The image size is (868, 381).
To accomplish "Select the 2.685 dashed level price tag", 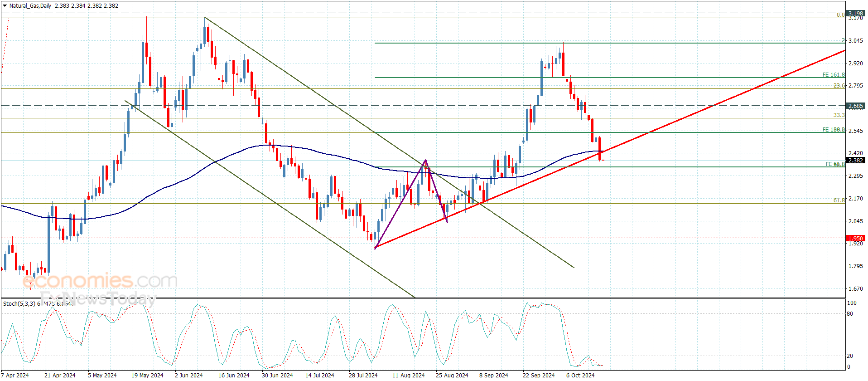I will tap(855, 106).
